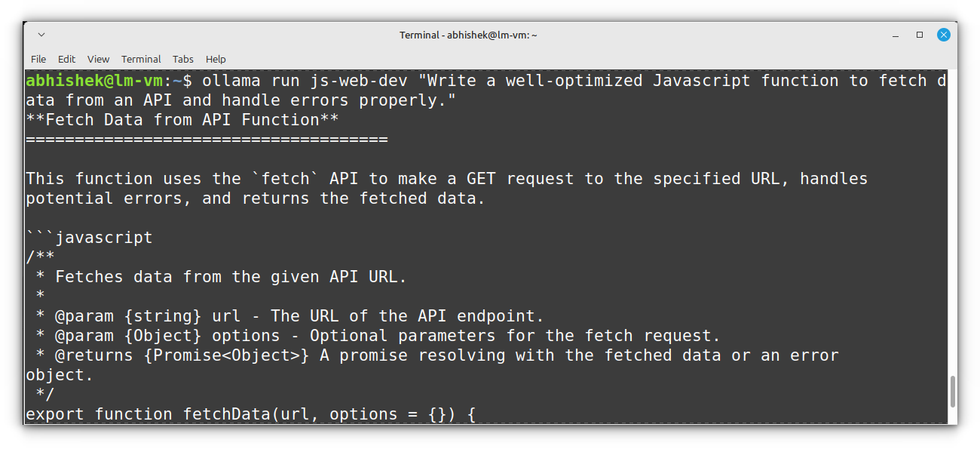
Task: Open the View menu
Action: [98, 59]
